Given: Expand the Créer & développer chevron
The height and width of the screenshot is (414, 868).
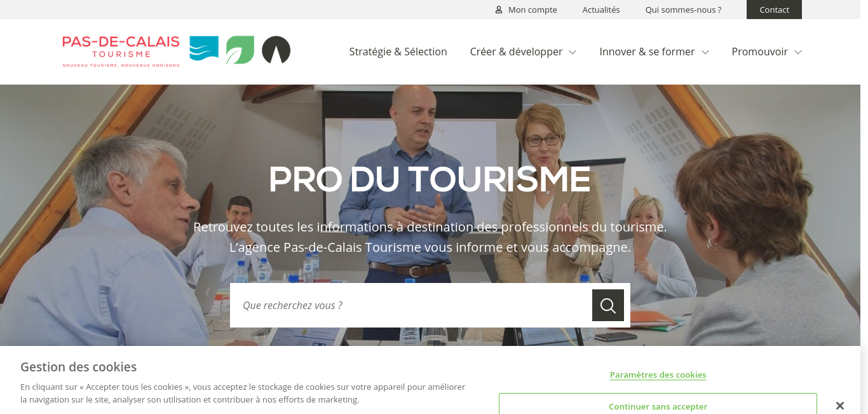Looking at the screenshot, I should click(x=573, y=52).
